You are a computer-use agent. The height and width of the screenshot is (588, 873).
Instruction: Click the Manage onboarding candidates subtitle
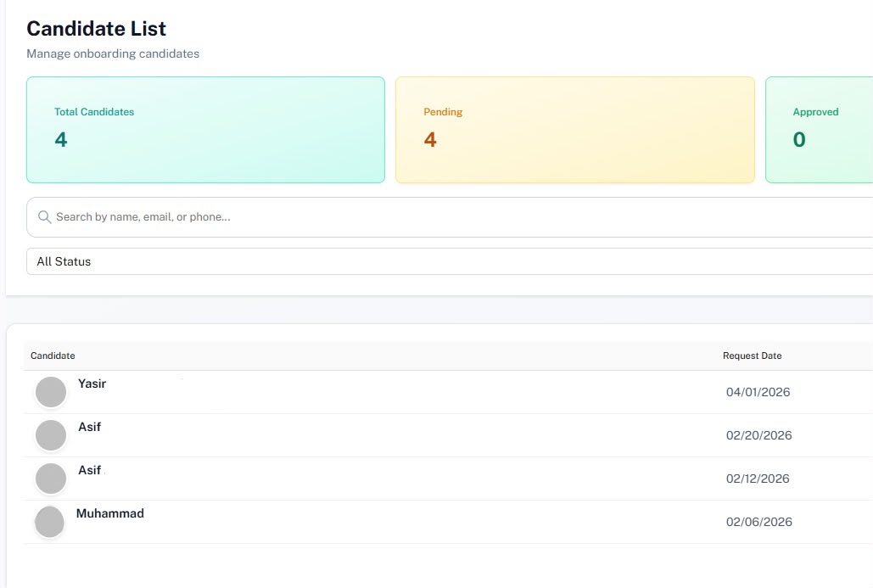(113, 53)
